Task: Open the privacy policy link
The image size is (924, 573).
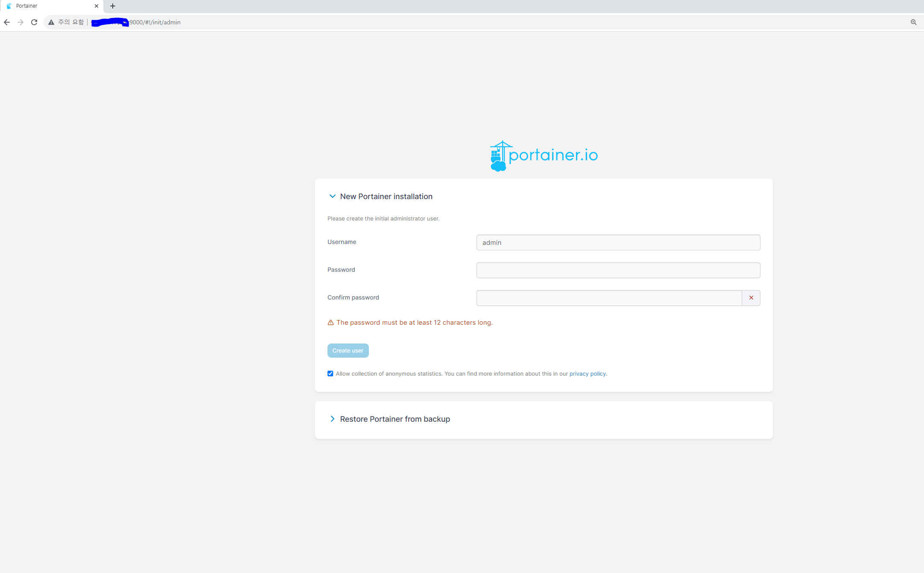Action: (588, 373)
